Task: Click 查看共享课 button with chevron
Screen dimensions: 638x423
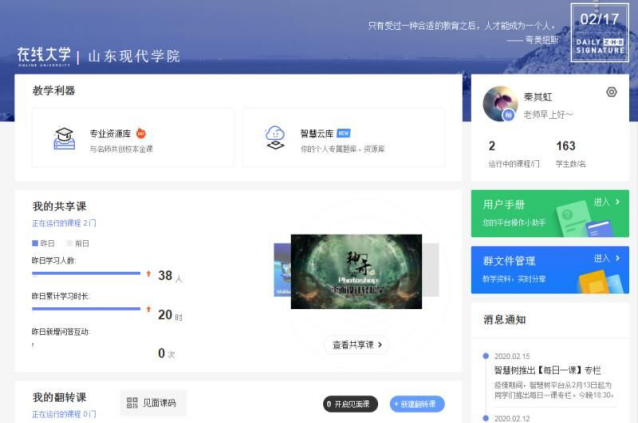Action: point(357,345)
